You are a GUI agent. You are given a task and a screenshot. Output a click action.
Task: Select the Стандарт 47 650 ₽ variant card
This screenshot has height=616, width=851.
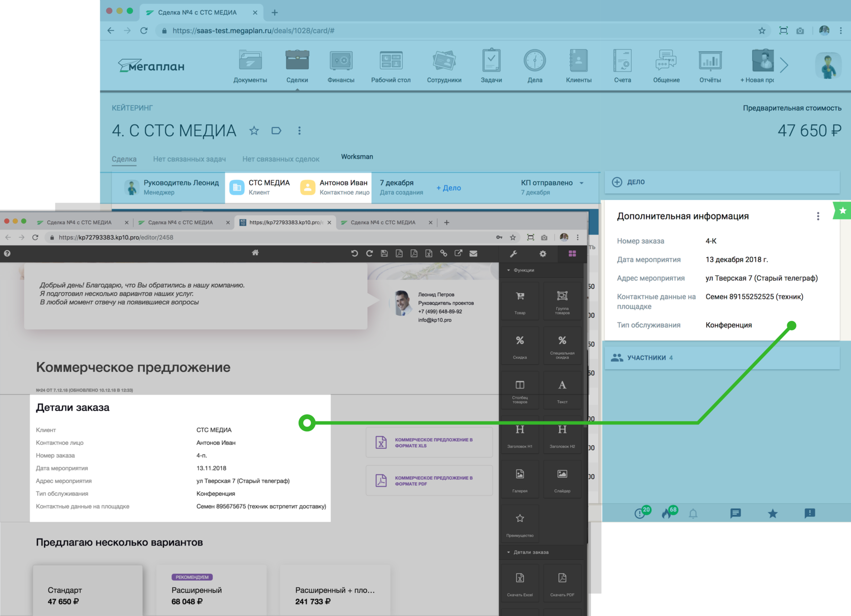coord(88,590)
